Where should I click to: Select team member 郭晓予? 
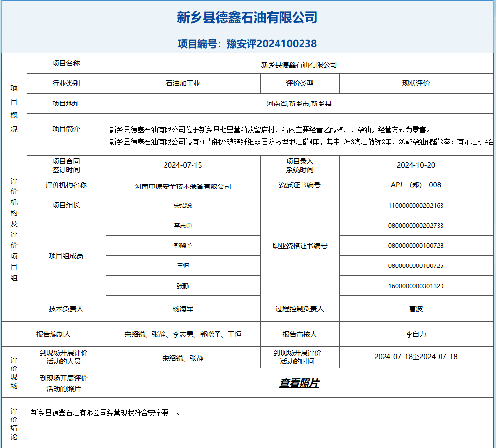pos(183,246)
